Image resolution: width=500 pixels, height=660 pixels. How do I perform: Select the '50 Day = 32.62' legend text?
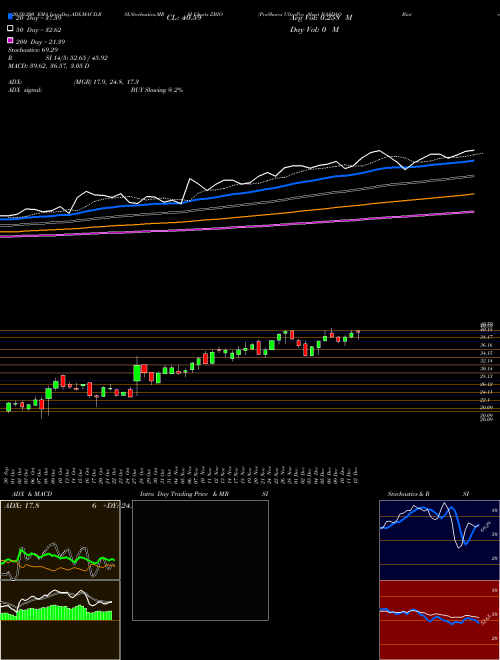(x=38, y=29)
